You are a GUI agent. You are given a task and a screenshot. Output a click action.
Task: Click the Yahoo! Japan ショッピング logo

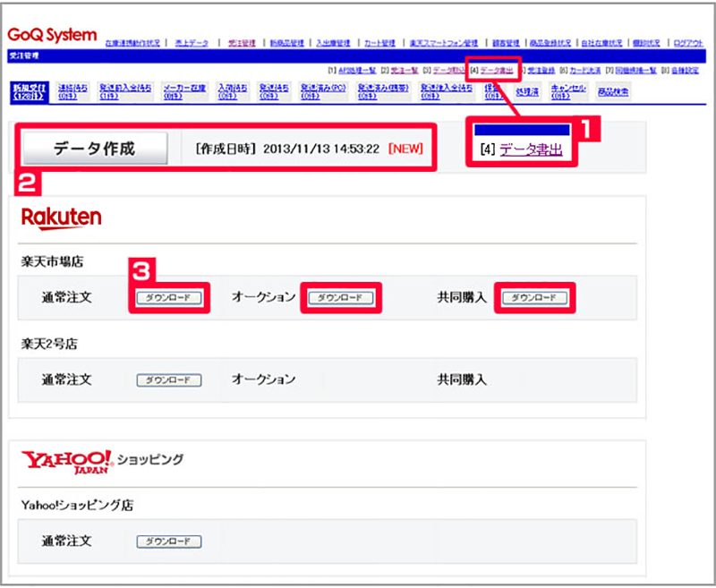[102, 462]
